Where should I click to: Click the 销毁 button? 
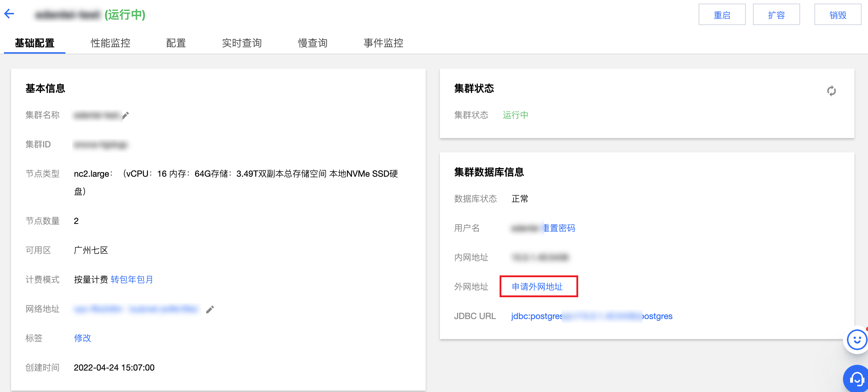click(838, 15)
